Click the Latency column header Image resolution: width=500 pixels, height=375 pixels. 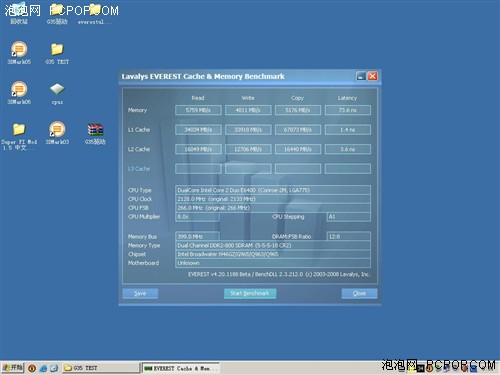(347, 98)
